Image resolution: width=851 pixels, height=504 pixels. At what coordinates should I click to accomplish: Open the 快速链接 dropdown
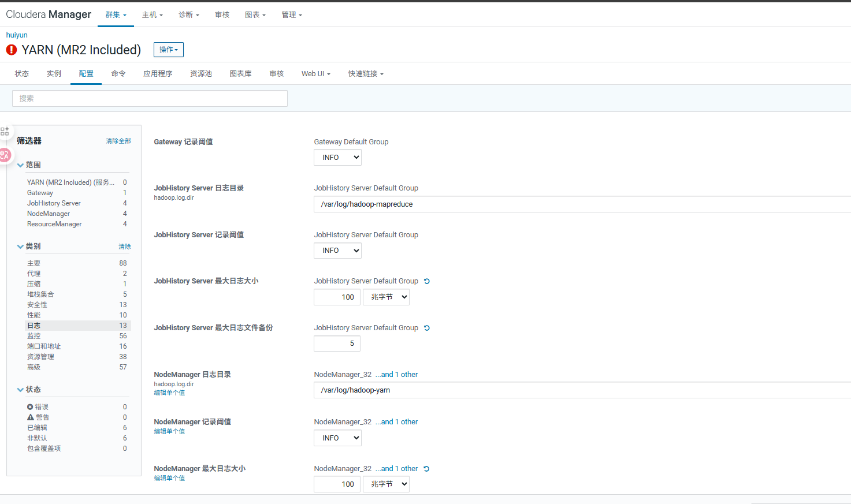[366, 74]
